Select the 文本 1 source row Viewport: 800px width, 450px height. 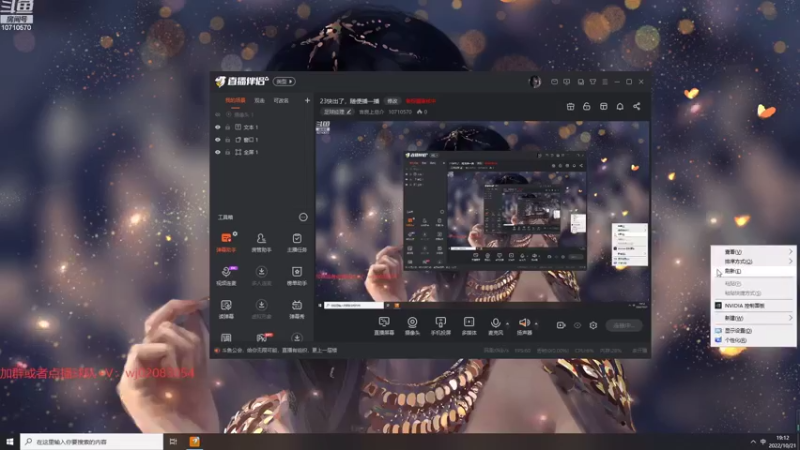261,127
